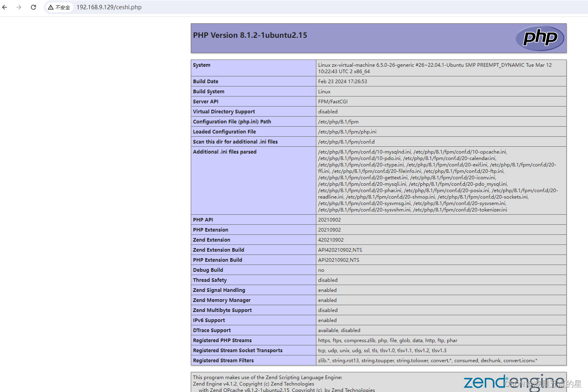Viewport: 588px width, 392px height.
Task: Click Loaded Configuration File label
Action: pyautogui.click(x=224, y=132)
